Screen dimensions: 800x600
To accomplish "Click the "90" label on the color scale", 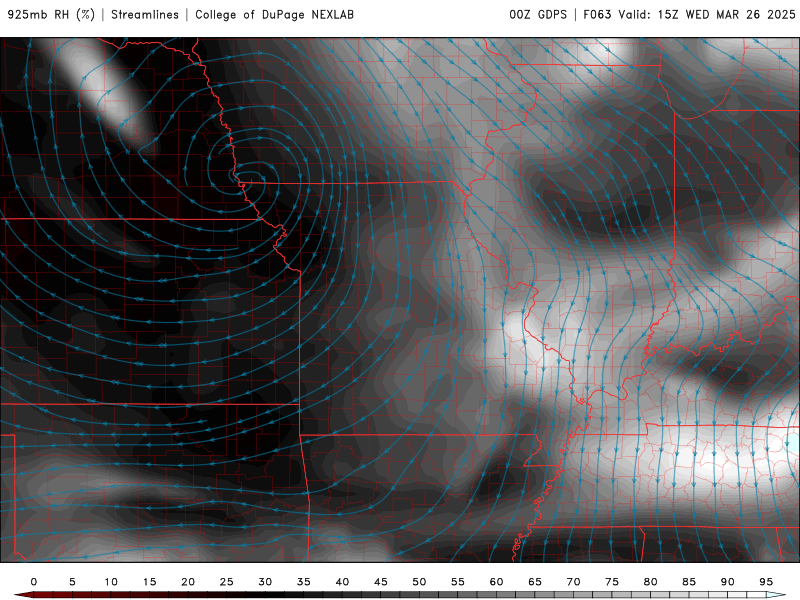I will [x=728, y=582].
